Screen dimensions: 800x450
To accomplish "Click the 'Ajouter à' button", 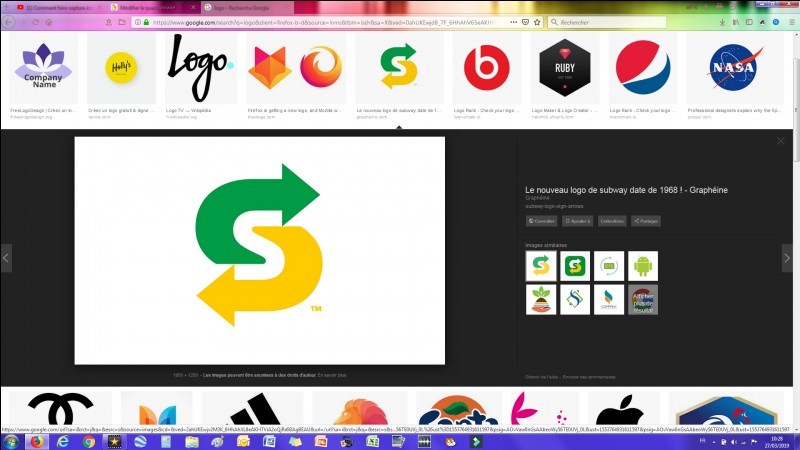I will [577, 221].
